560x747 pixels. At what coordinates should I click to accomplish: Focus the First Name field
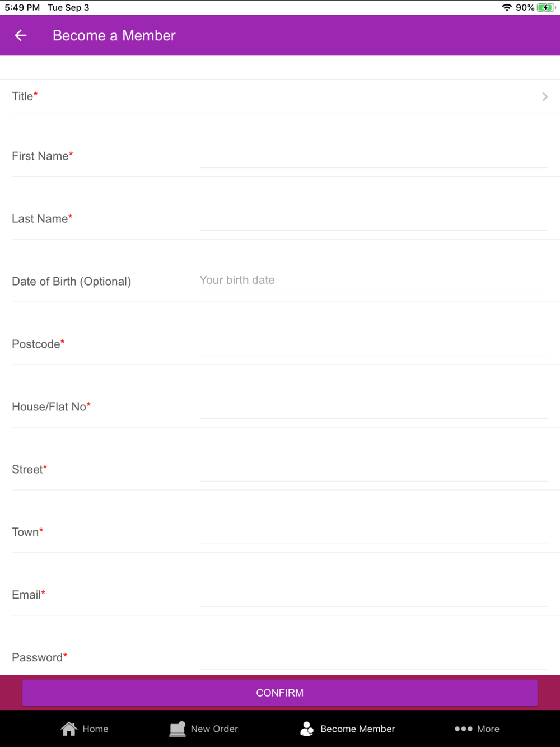coord(373,156)
